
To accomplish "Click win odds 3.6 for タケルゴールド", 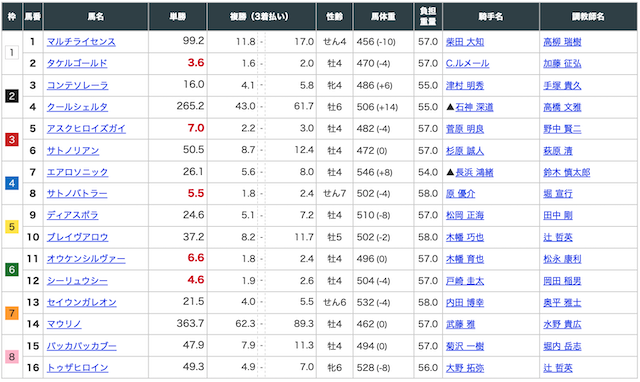I will click(196, 63).
